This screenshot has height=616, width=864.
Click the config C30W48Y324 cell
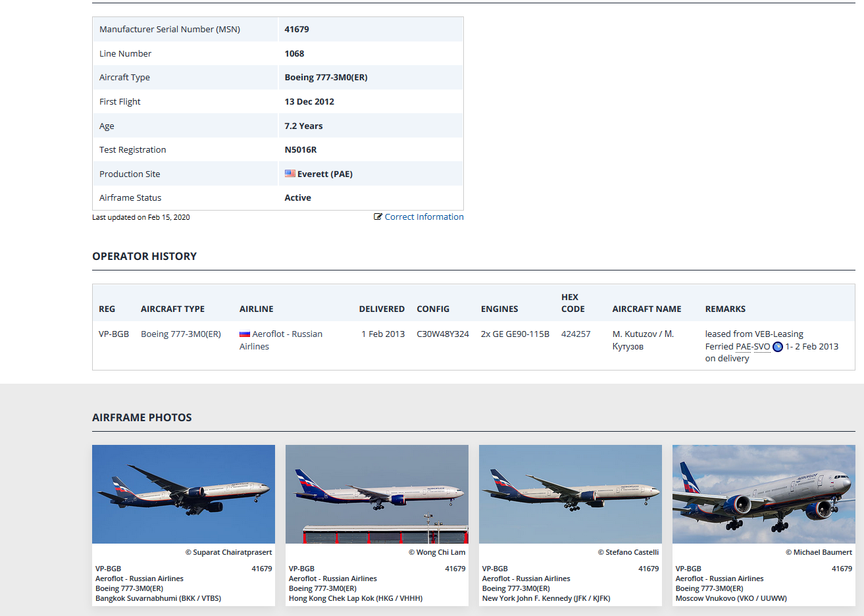(x=443, y=334)
